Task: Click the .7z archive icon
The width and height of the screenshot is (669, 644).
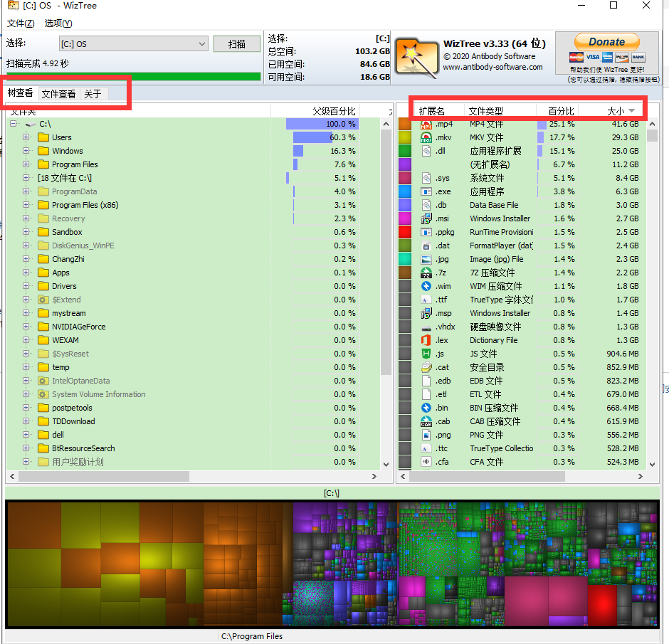Action: pos(426,273)
